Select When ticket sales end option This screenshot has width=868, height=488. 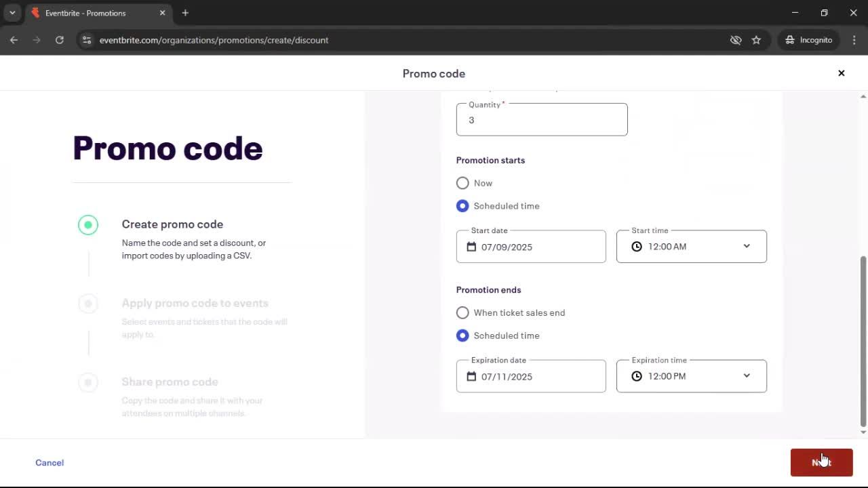click(x=462, y=312)
